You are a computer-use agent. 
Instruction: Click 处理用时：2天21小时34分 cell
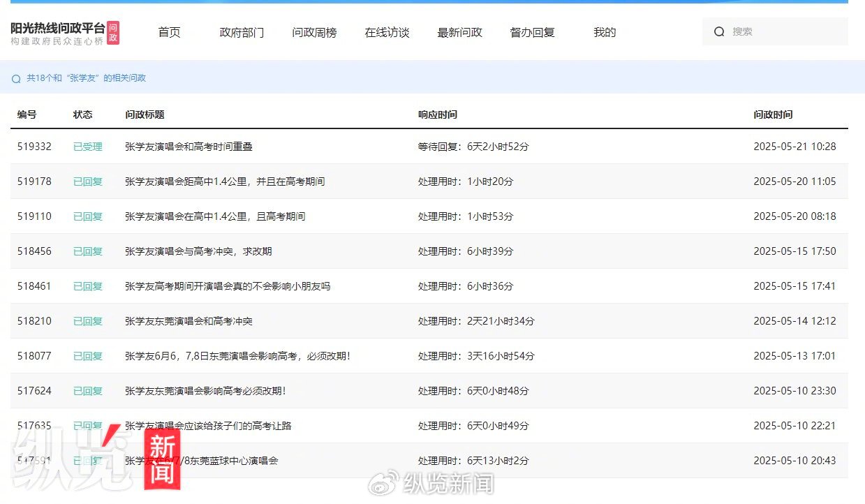[476, 321]
